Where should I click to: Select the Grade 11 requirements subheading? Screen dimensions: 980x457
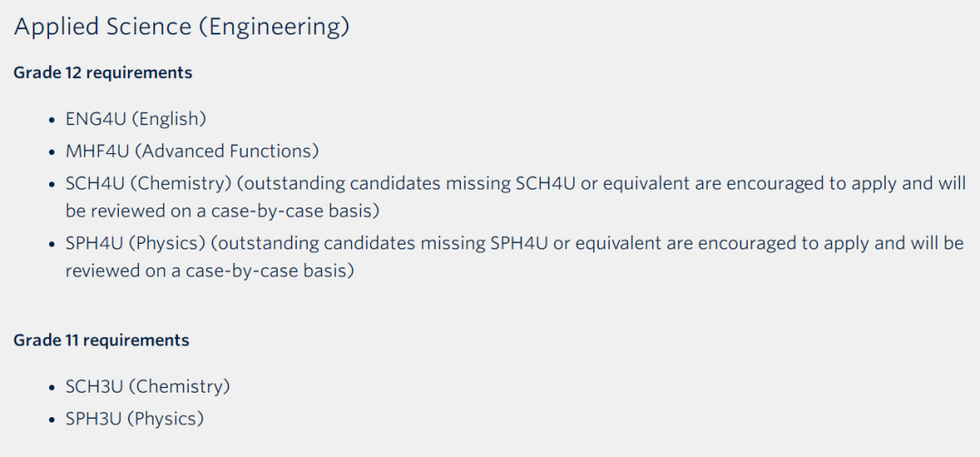click(102, 341)
